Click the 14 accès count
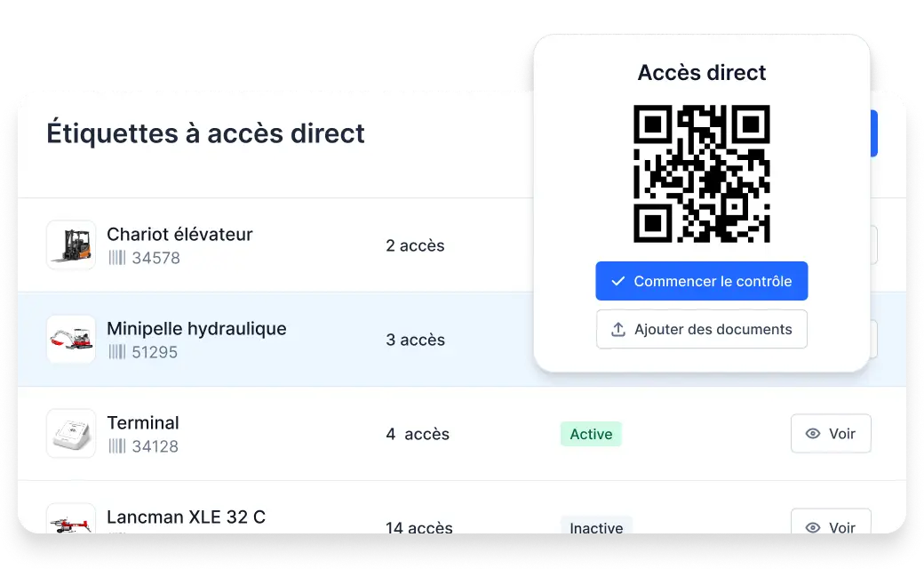 pos(418,526)
